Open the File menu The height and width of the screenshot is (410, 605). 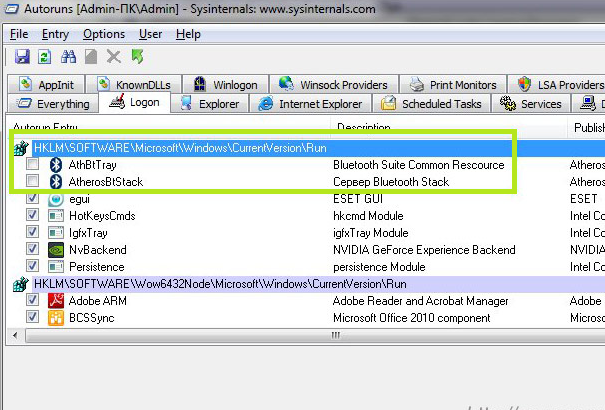19,34
